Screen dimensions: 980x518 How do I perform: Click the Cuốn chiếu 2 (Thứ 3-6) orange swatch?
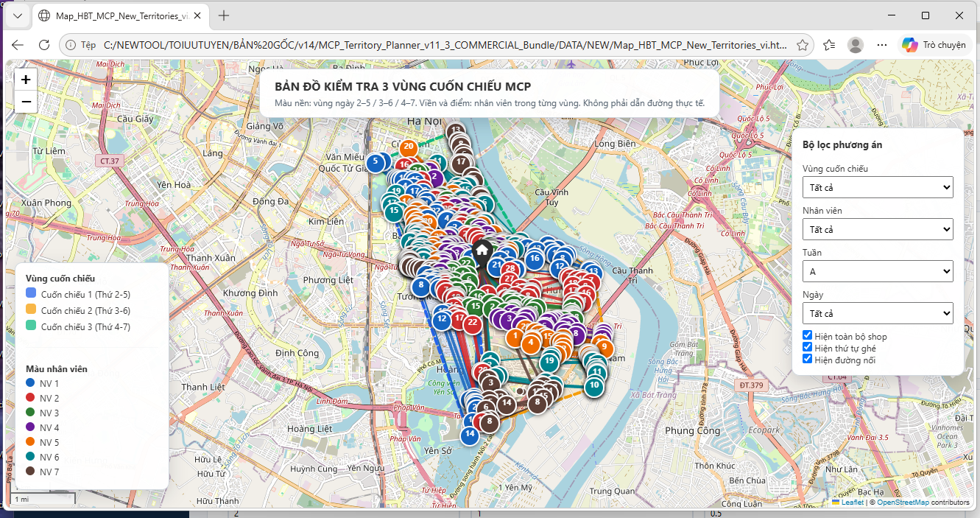click(31, 309)
